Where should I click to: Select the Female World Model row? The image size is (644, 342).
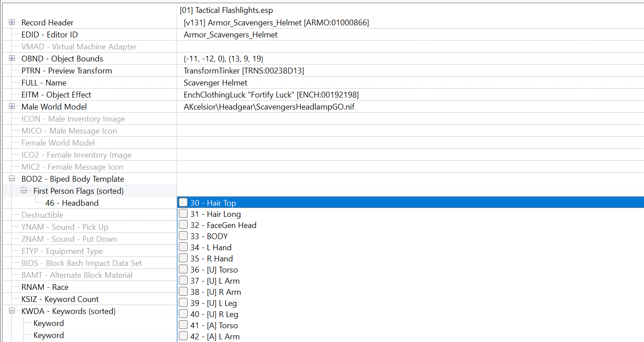pos(58,142)
